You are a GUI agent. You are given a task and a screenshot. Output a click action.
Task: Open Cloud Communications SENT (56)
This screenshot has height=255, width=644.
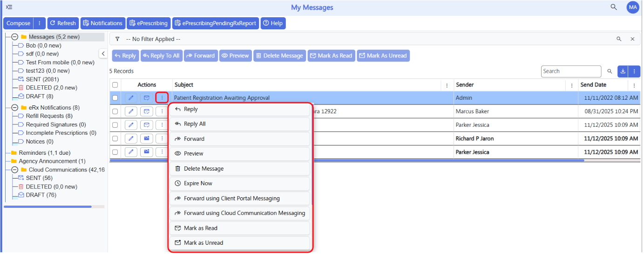[39, 178]
